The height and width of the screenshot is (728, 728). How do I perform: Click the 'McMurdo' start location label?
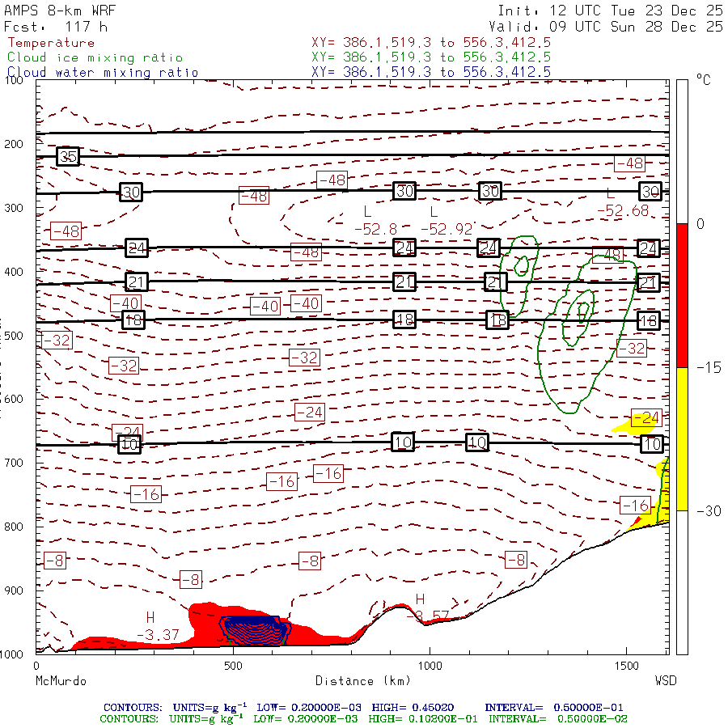(61, 681)
